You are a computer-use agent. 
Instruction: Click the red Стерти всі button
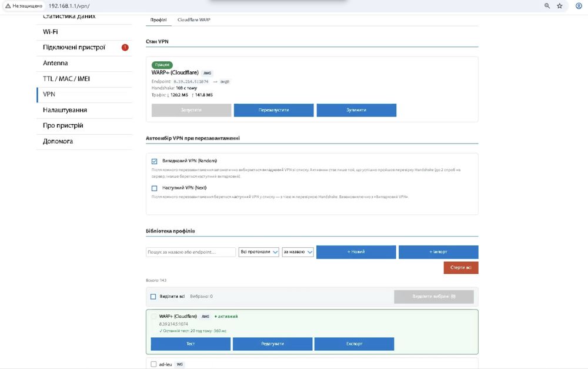[x=461, y=268]
